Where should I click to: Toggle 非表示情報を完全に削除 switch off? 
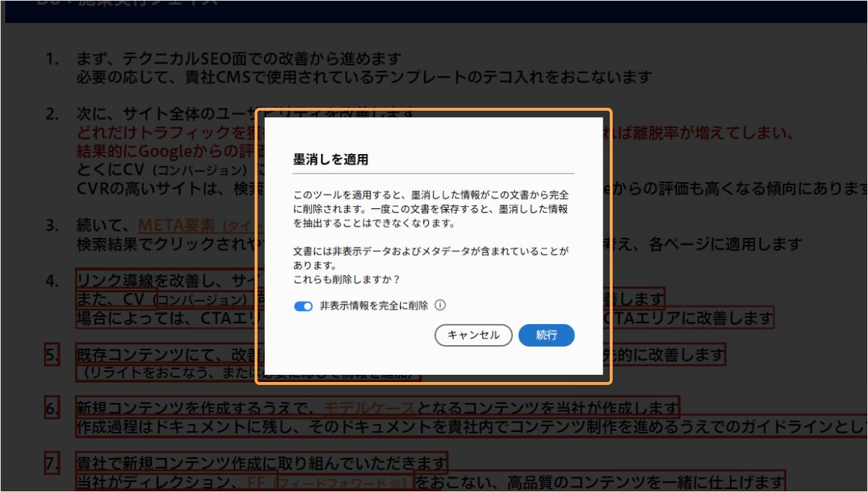click(303, 306)
